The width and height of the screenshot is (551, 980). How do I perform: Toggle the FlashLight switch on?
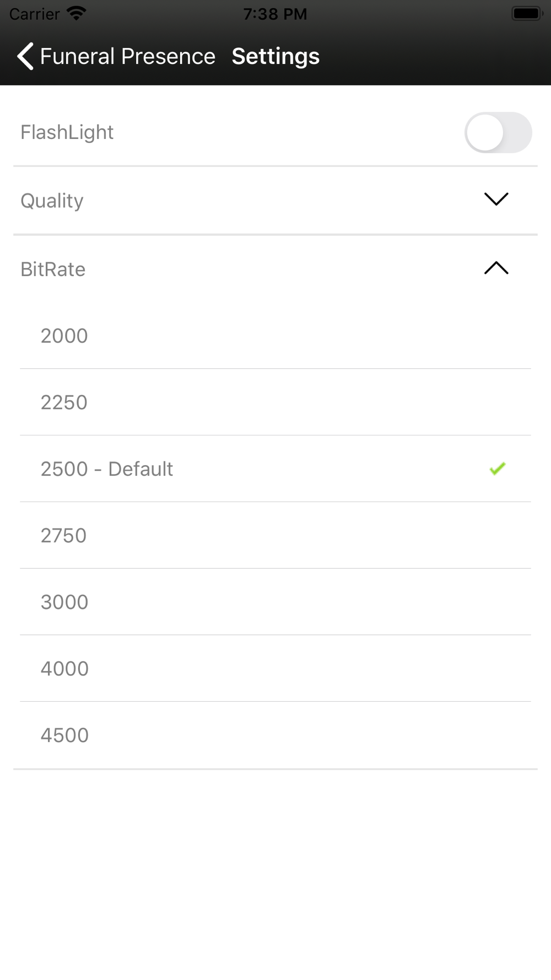coord(498,132)
